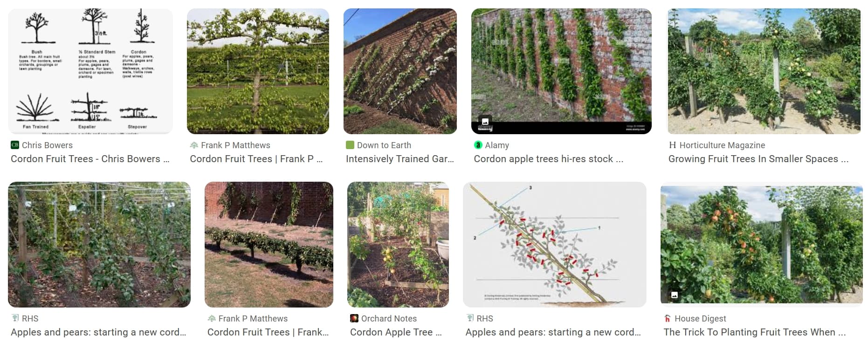Open the Orchard Notes garden photo
The width and height of the screenshot is (868, 342).
click(x=398, y=244)
